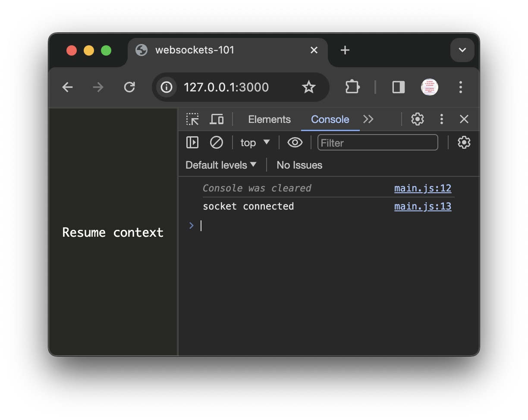This screenshot has width=528, height=420.
Task: Open the DevTools three-dot customize menu
Action: [441, 119]
